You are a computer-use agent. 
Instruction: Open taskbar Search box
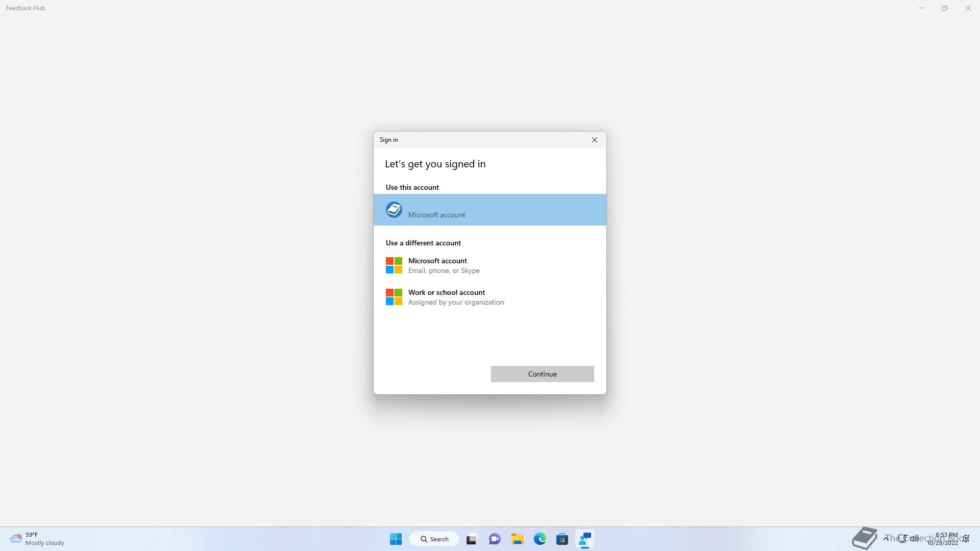pos(434,539)
